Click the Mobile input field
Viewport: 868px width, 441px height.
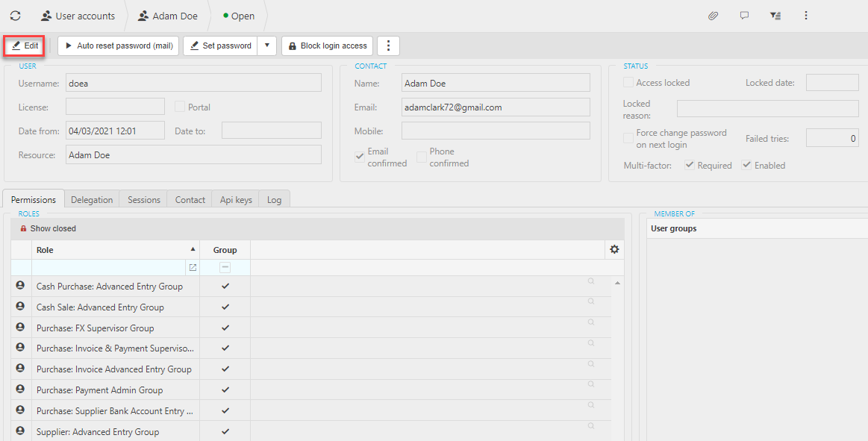pyautogui.click(x=496, y=131)
